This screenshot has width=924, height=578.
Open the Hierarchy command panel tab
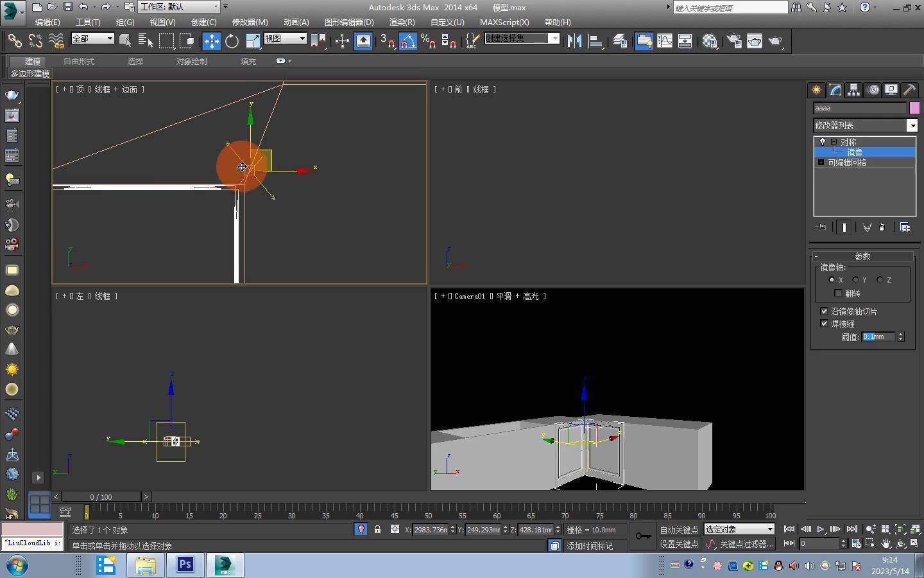click(x=853, y=90)
